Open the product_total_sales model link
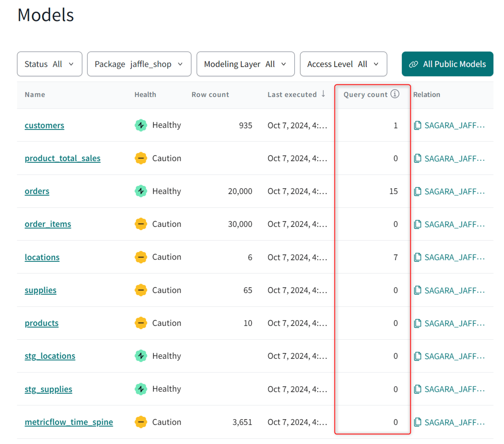Screen dimensions: 504x444 tap(62, 158)
